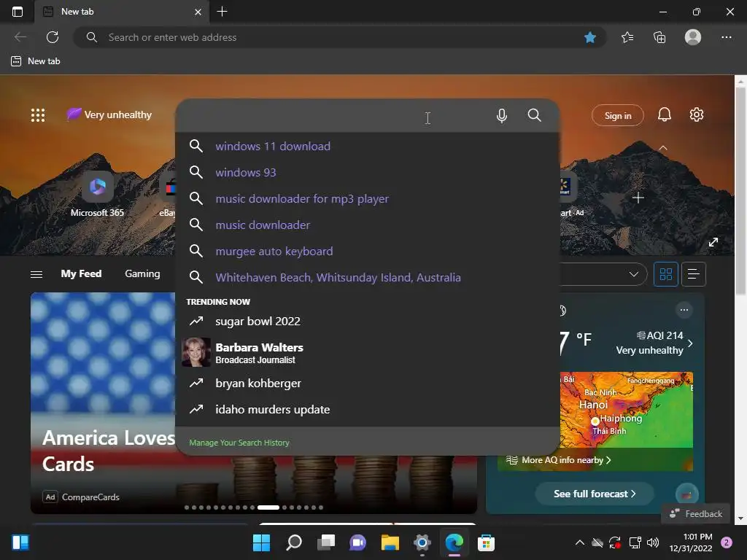Open New tab favorites bar item

(x=36, y=61)
